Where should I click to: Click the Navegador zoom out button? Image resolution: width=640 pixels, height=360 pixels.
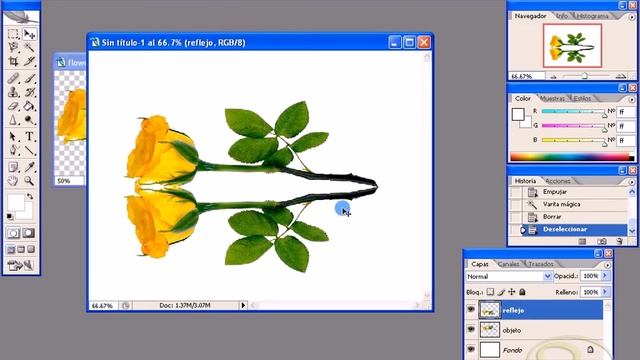[x=553, y=76]
